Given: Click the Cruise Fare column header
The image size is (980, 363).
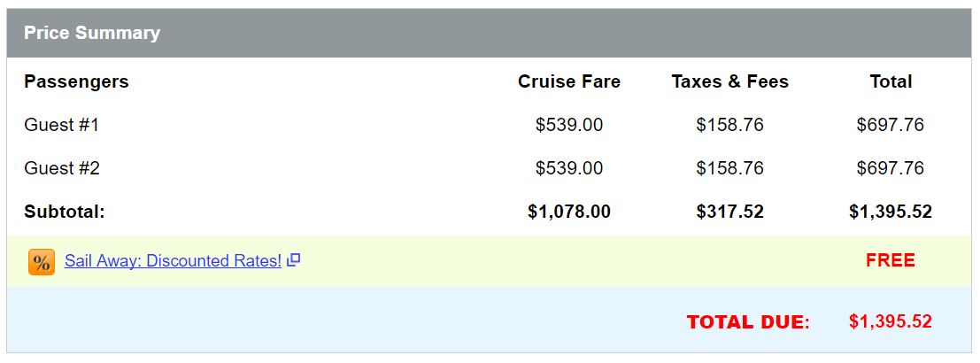Looking at the screenshot, I should click(568, 81).
